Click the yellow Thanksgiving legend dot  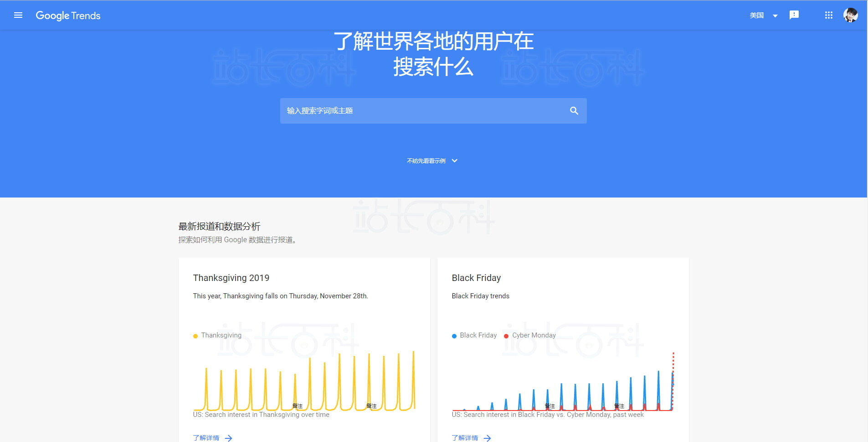(195, 336)
